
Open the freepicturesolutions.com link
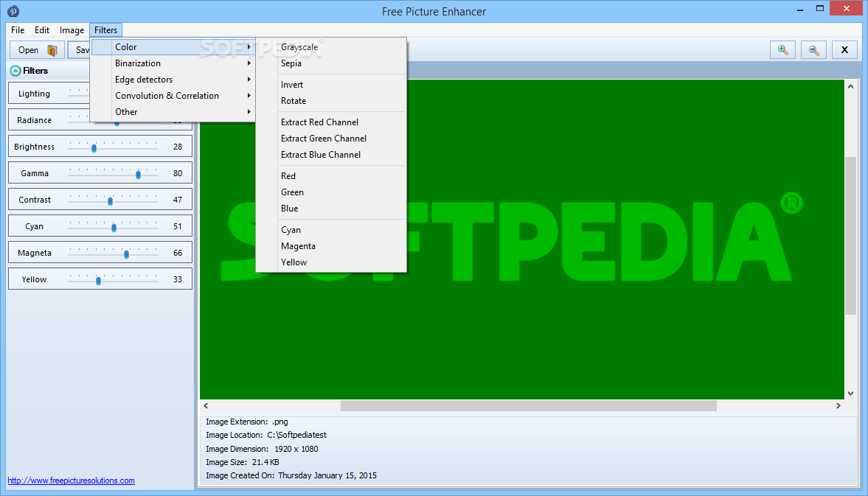point(71,481)
